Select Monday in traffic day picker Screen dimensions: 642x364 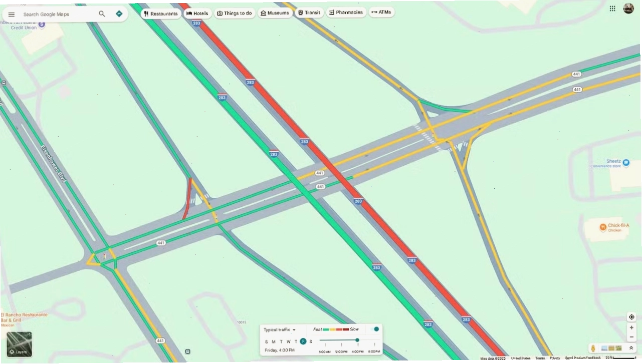click(x=274, y=341)
